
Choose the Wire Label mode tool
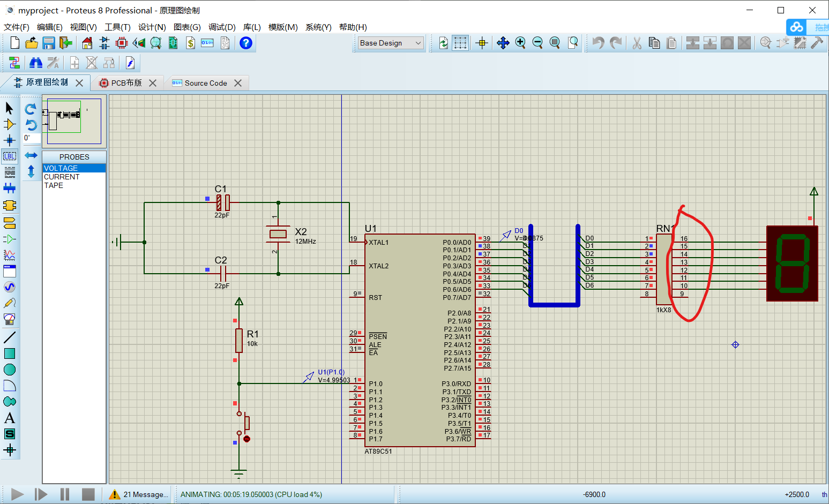pos(10,156)
